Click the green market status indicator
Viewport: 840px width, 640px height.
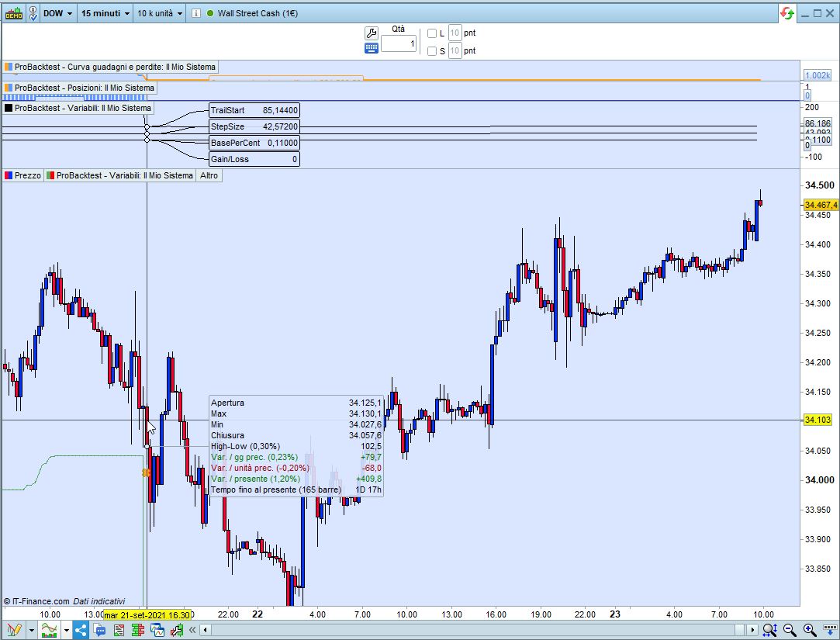(210, 13)
